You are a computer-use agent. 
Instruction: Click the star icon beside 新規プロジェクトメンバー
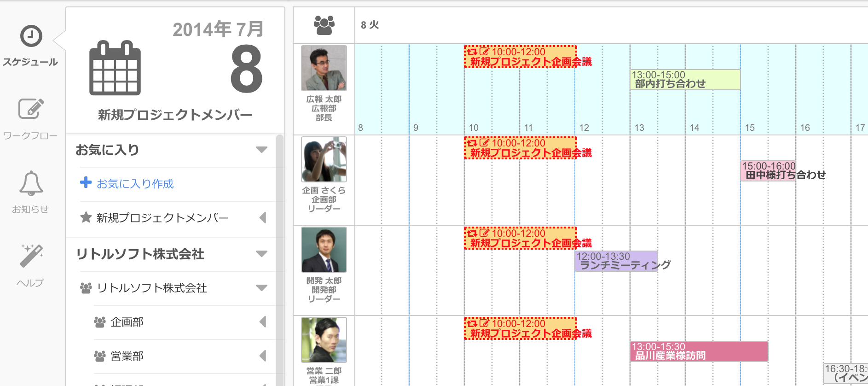coord(86,217)
